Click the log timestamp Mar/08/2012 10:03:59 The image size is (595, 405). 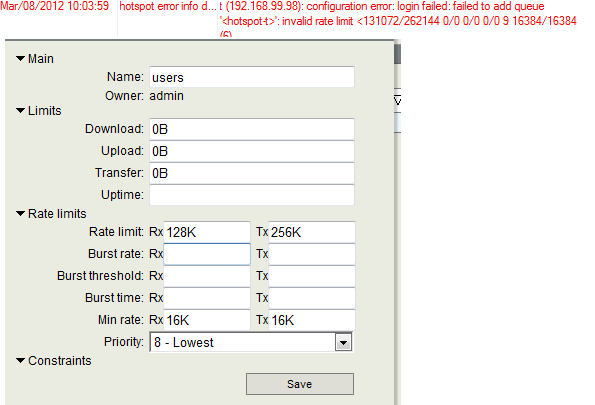click(55, 6)
